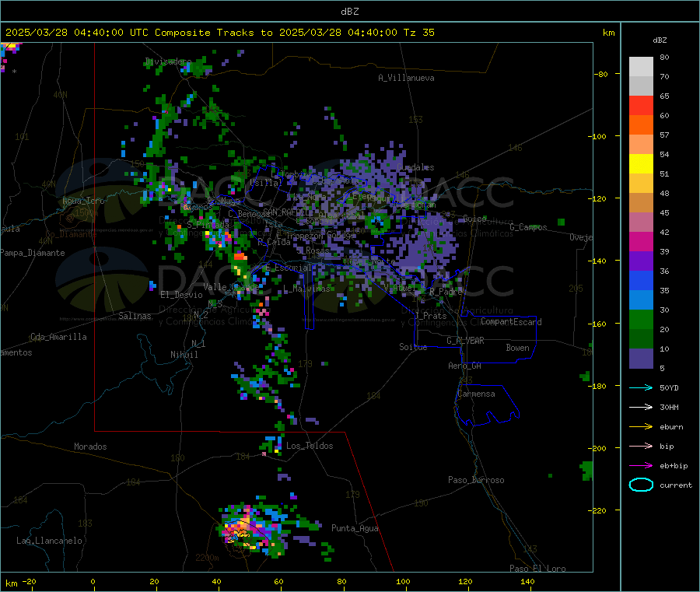The image size is (700, 592).
Task: Select the red 60-65 dBZ swatch
Action: click(641, 105)
